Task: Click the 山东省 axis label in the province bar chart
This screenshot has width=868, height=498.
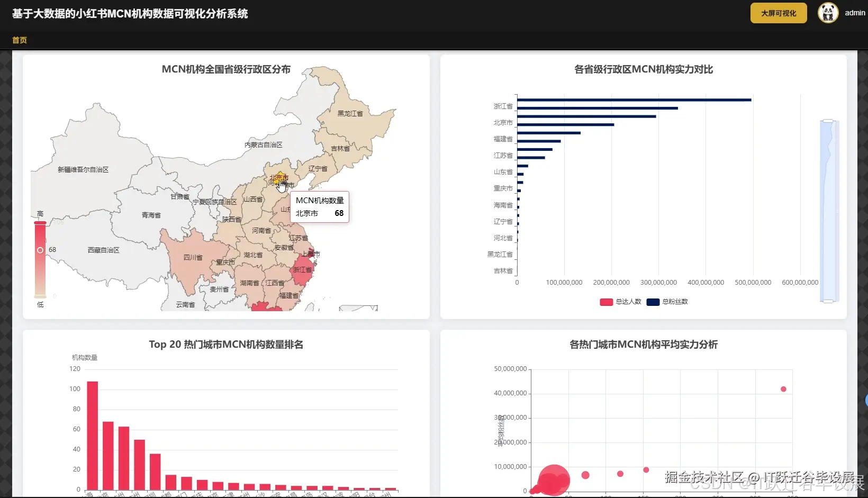Action: click(503, 172)
